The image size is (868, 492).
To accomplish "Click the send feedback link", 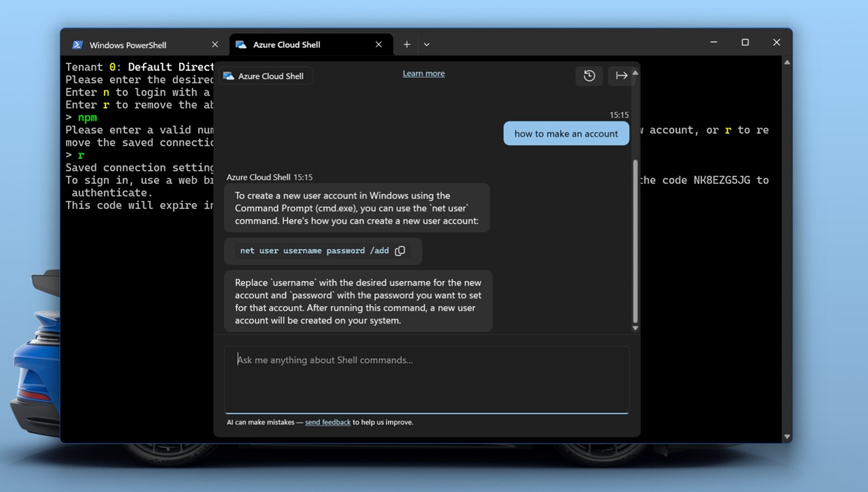I will click(x=328, y=422).
